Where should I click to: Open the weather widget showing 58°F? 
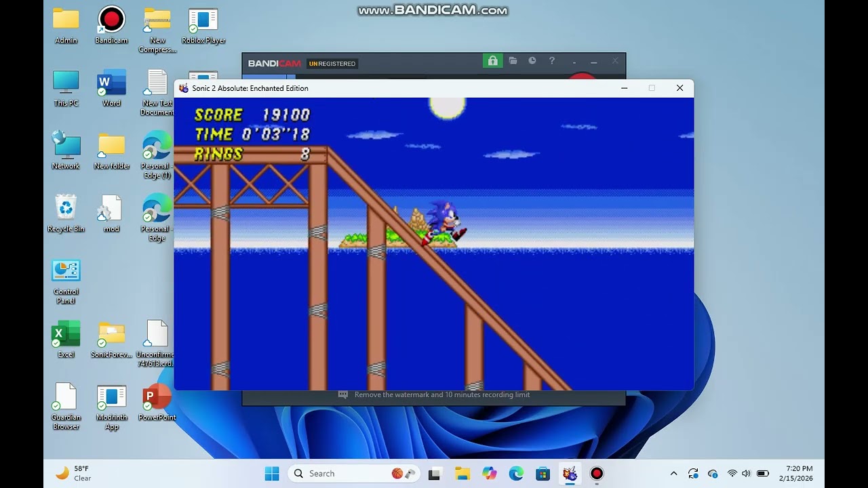73,473
